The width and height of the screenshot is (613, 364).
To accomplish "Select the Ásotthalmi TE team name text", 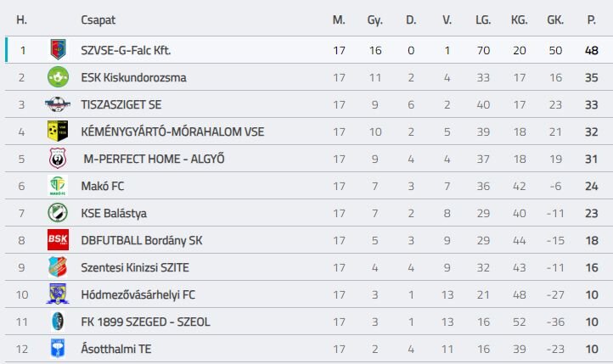I will pyautogui.click(x=117, y=350).
